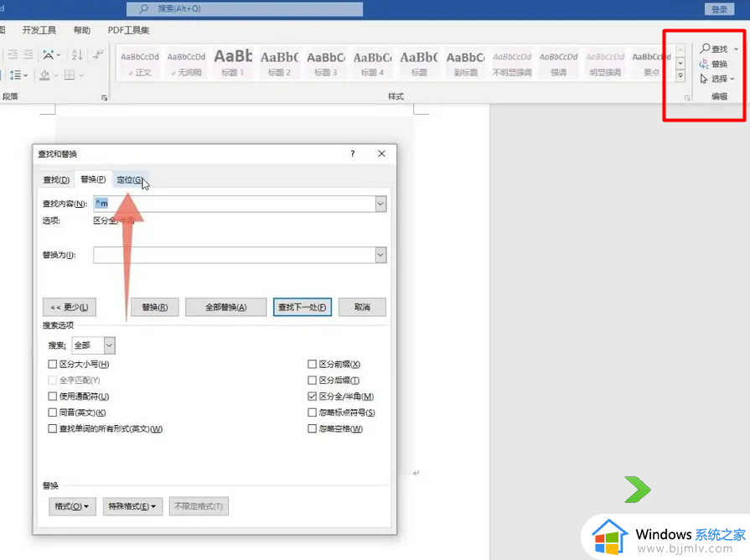Click the borders icon

click(70, 75)
